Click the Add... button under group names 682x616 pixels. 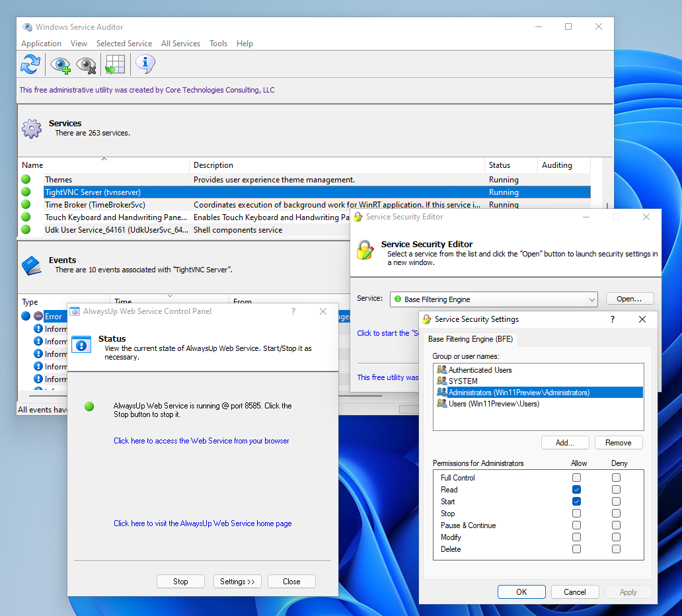pos(565,443)
